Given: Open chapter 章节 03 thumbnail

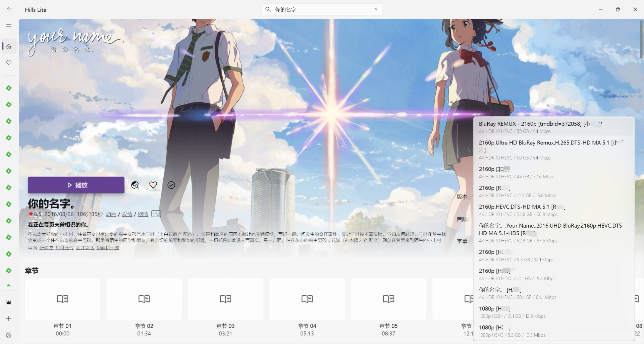Looking at the screenshot, I should point(225,299).
